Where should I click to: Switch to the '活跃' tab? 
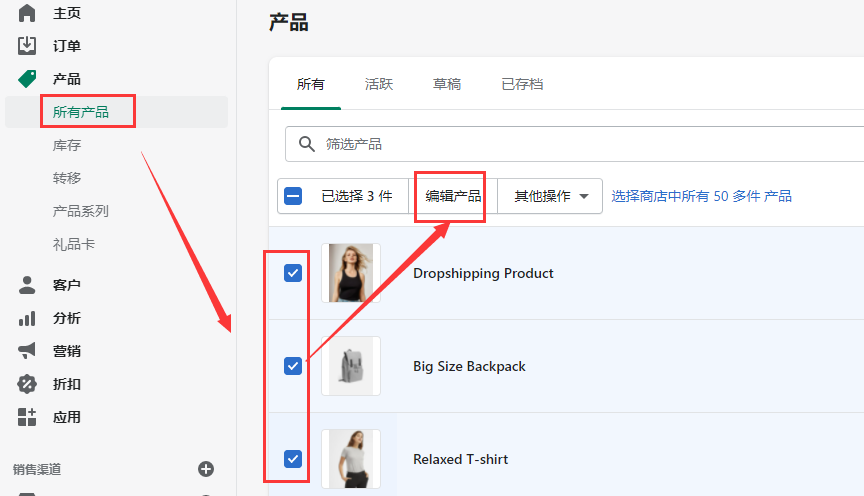(379, 84)
